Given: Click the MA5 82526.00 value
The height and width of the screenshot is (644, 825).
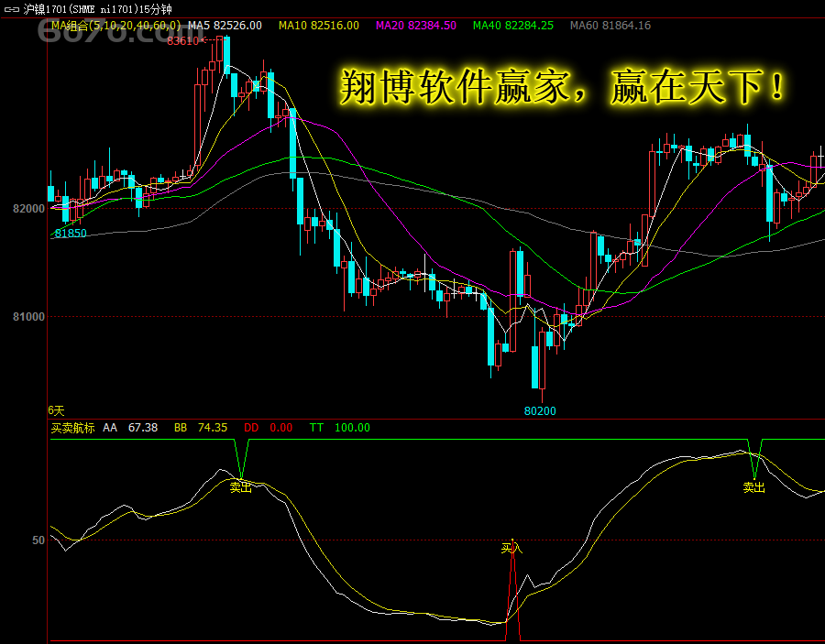Looking at the screenshot, I should 225,26.
